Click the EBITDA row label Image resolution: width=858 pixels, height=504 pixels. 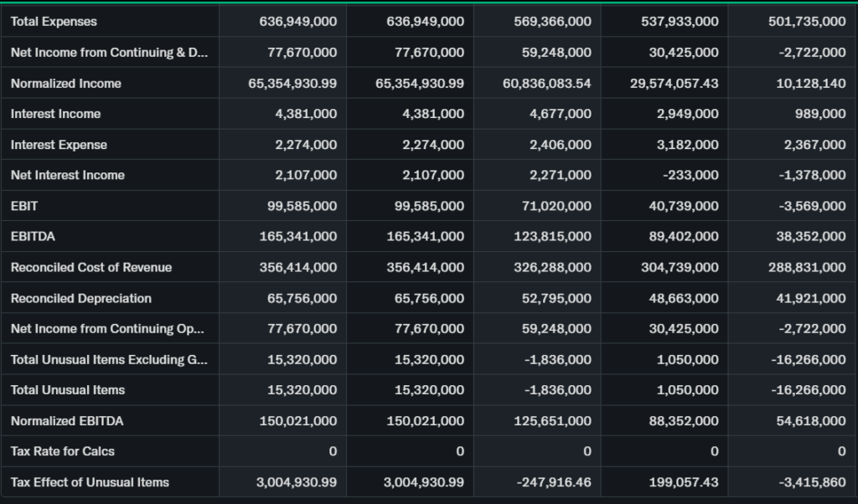(33, 237)
